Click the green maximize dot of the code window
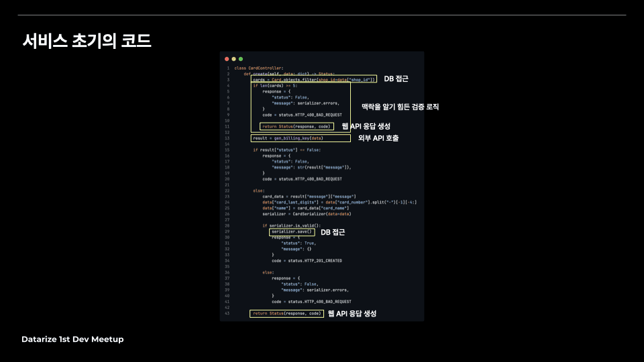 (x=241, y=59)
